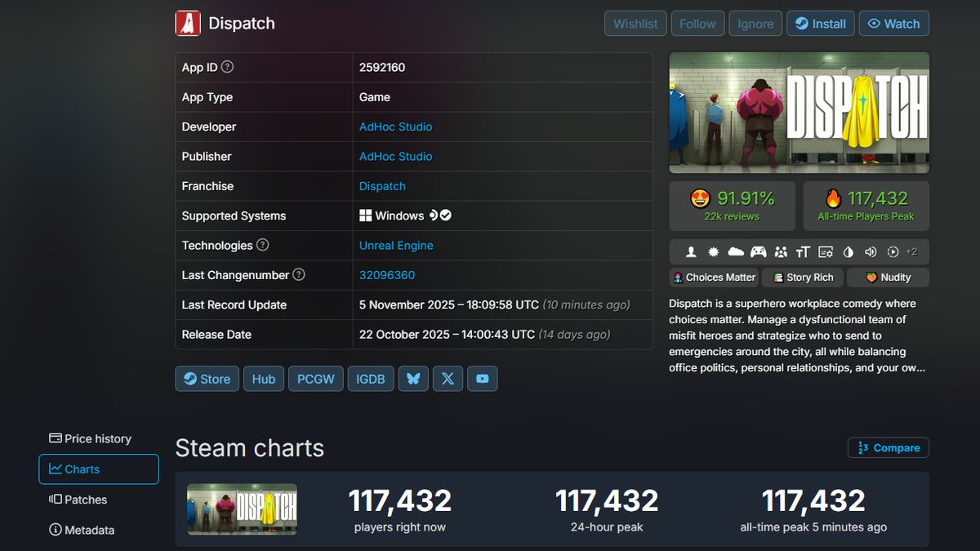Click the All-time Players Peak box
Viewport: 980px width, 551px height.
(866, 206)
